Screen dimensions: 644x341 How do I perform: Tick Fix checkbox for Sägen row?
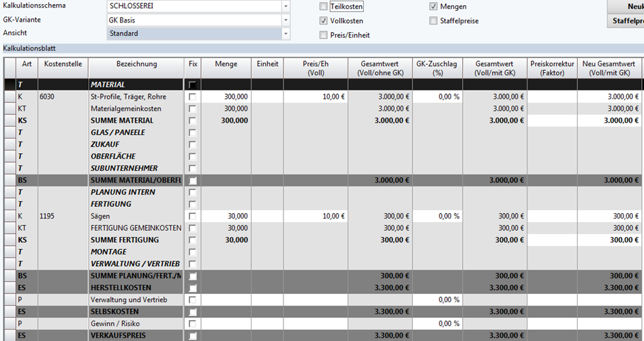[x=193, y=216]
